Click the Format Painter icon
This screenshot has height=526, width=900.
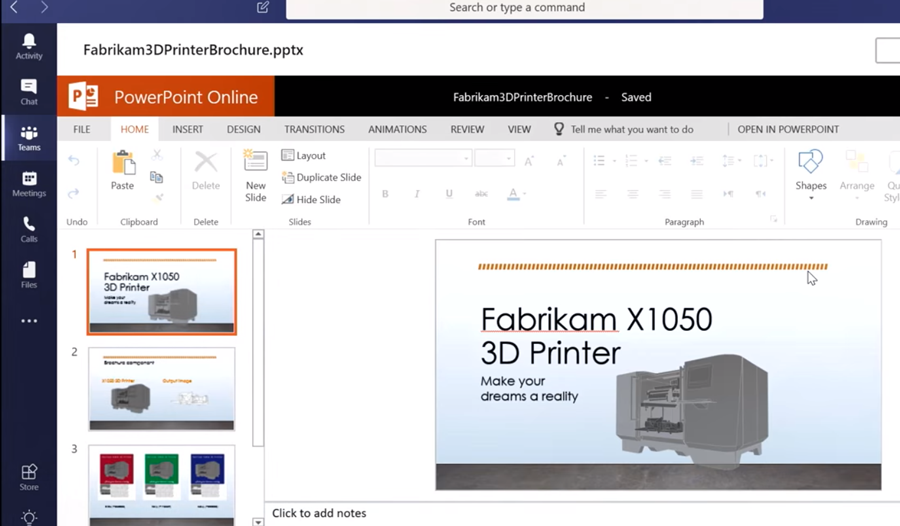(158, 199)
